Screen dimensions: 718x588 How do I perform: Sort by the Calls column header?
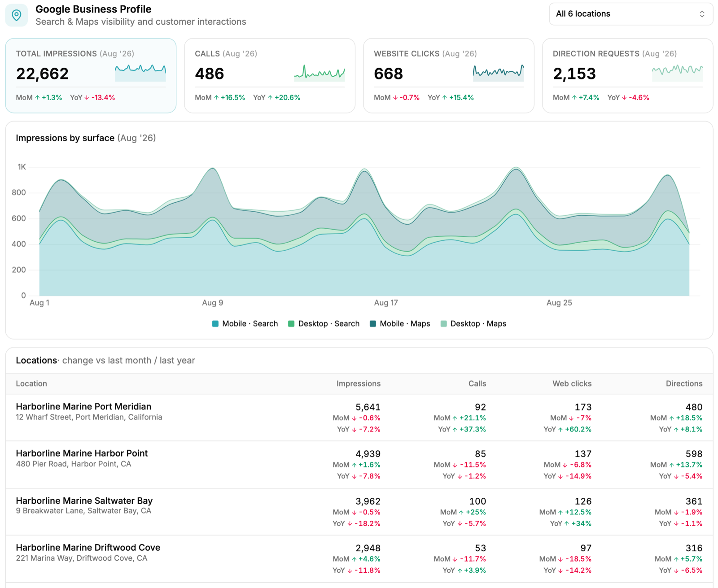[x=477, y=383]
